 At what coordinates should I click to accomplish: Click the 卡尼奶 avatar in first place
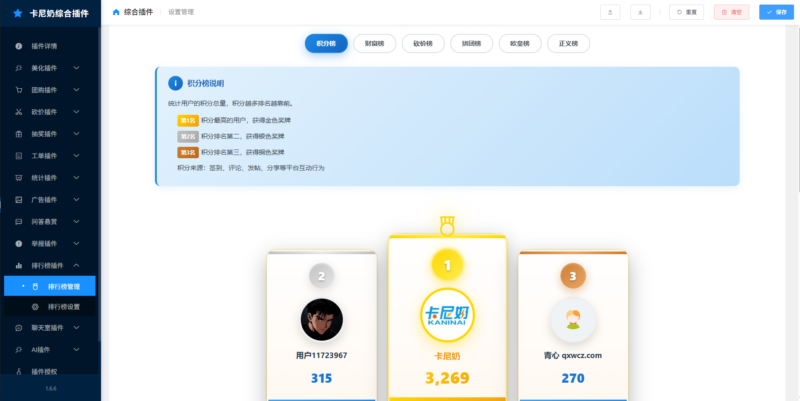click(x=447, y=316)
